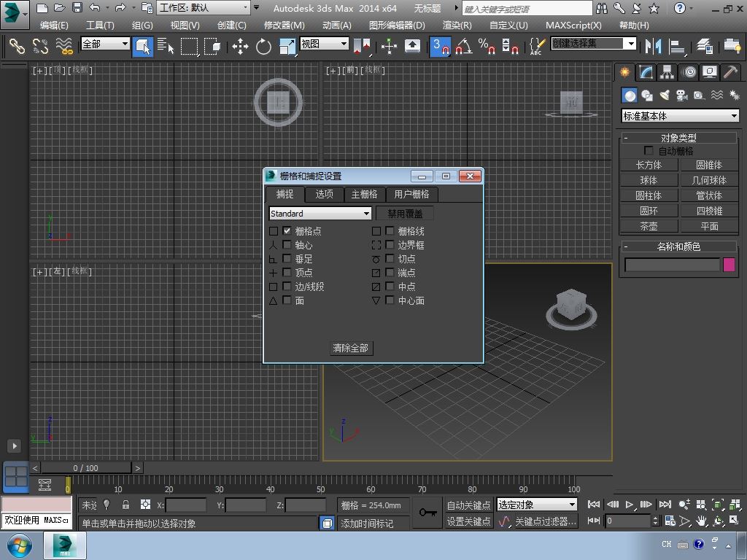Select Lights category icon
747x560 pixels.
click(665, 96)
